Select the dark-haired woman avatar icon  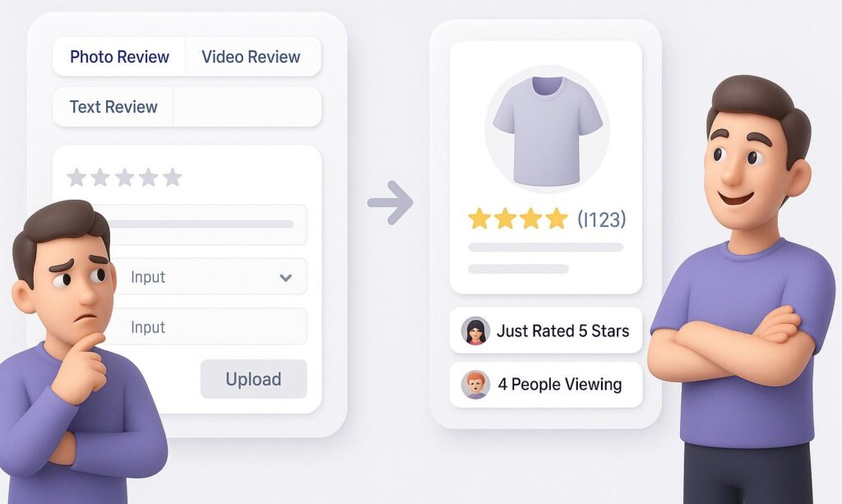point(475,331)
